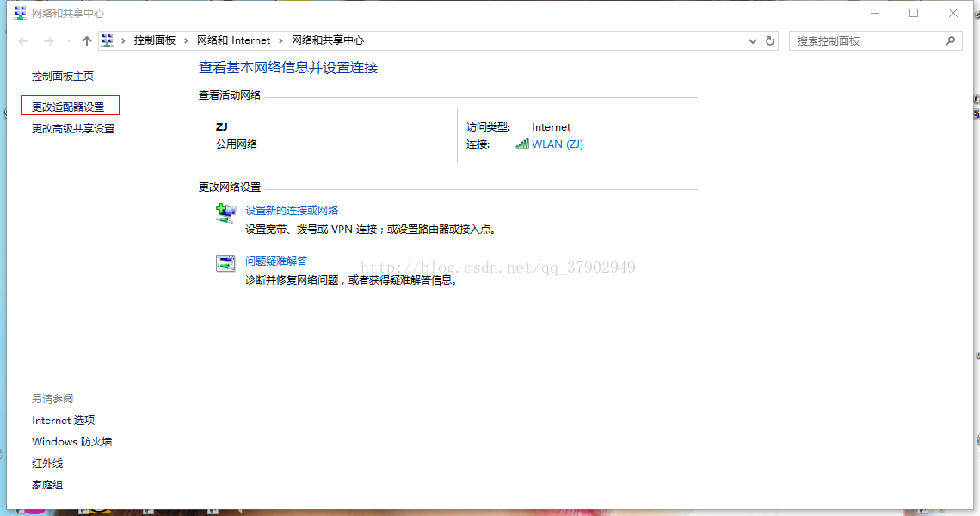
Task: Open Windows 防火墙 link
Action: pyautogui.click(x=72, y=442)
